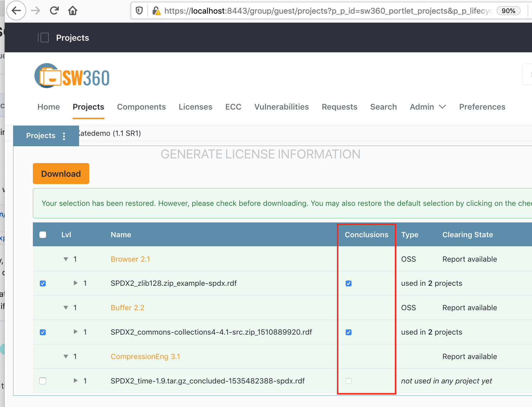The height and width of the screenshot is (407, 532).
Task: Expand the SPDX2_commons-collections4 row
Action: click(x=75, y=332)
